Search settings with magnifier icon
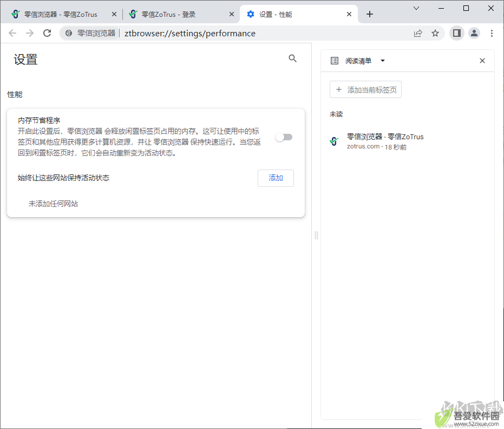 [292, 58]
